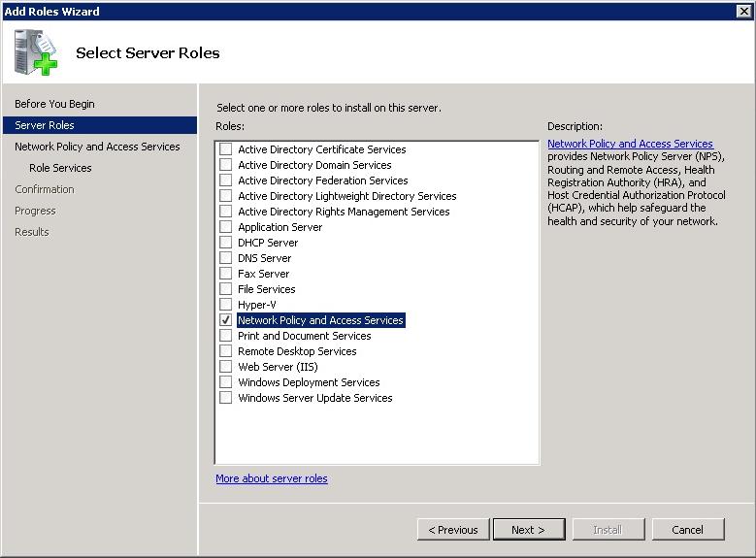
Task: Select the Windows Deployment Services label
Action: 309,382
